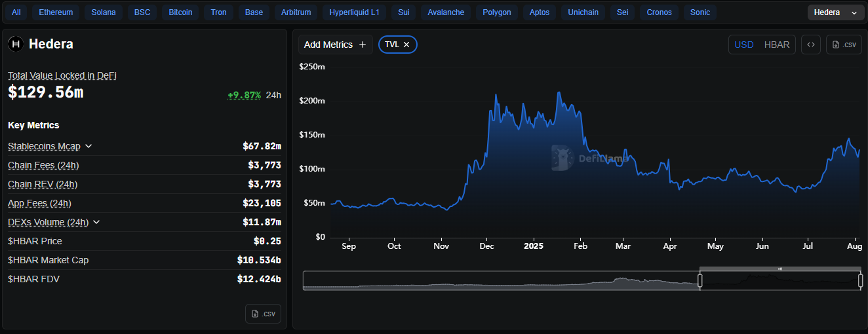Image resolution: width=868 pixels, height=334 pixels.
Task: Click the Dec label on chart axis
Action: (487, 246)
